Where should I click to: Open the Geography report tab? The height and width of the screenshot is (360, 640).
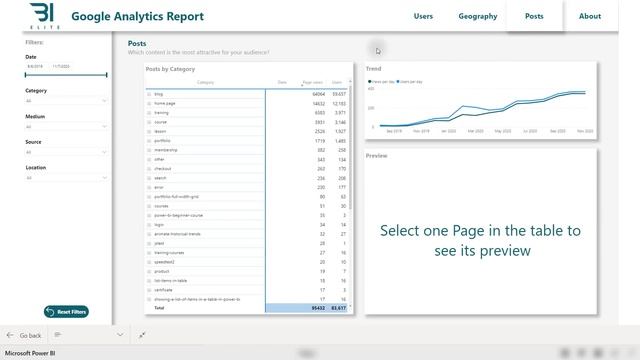[x=478, y=16]
